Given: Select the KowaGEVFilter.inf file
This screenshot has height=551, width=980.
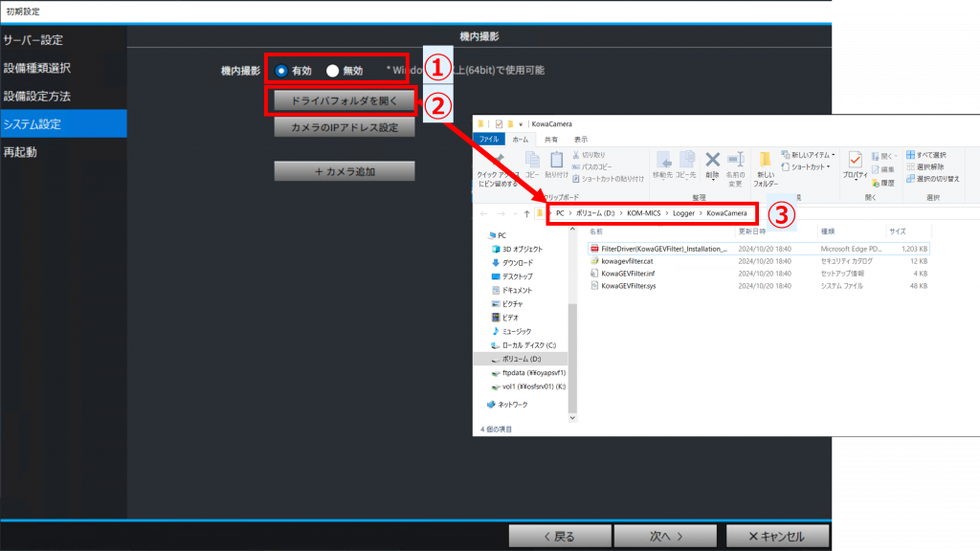Looking at the screenshot, I should pyautogui.click(x=628, y=273).
